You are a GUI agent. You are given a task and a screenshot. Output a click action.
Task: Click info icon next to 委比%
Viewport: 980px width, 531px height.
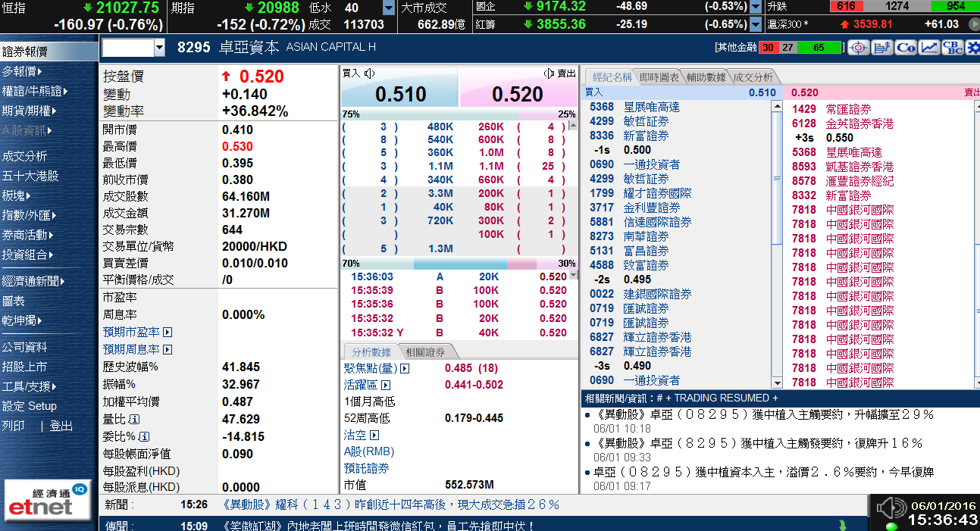(x=145, y=436)
